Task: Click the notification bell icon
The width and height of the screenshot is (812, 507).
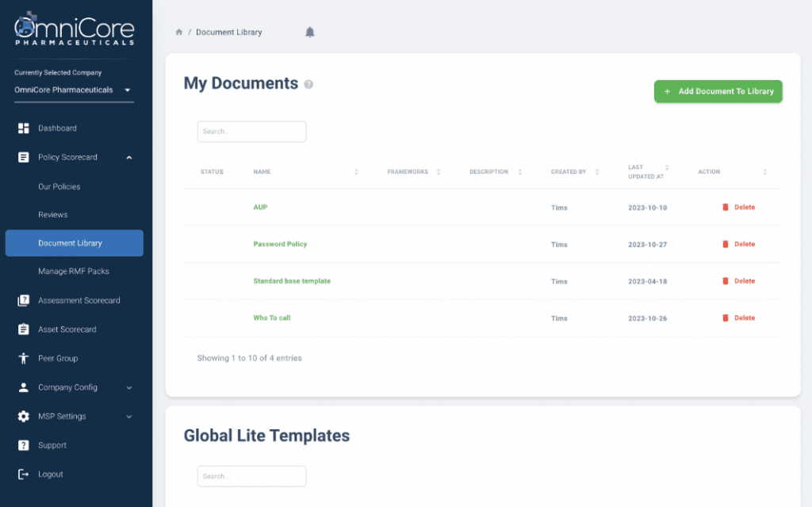Action: [x=310, y=32]
